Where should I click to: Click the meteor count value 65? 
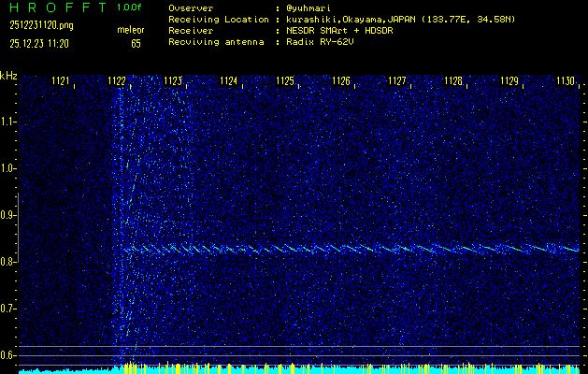click(x=136, y=43)
